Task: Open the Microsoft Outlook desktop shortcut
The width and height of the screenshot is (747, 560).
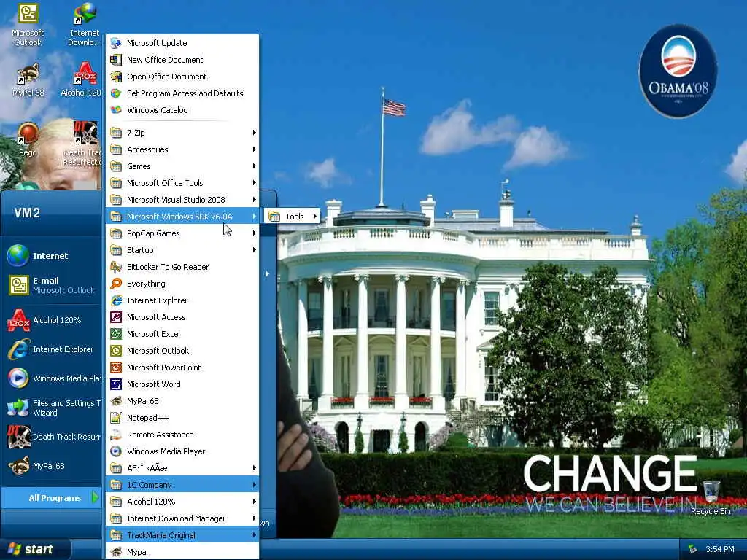Action: tap(28, 25)
